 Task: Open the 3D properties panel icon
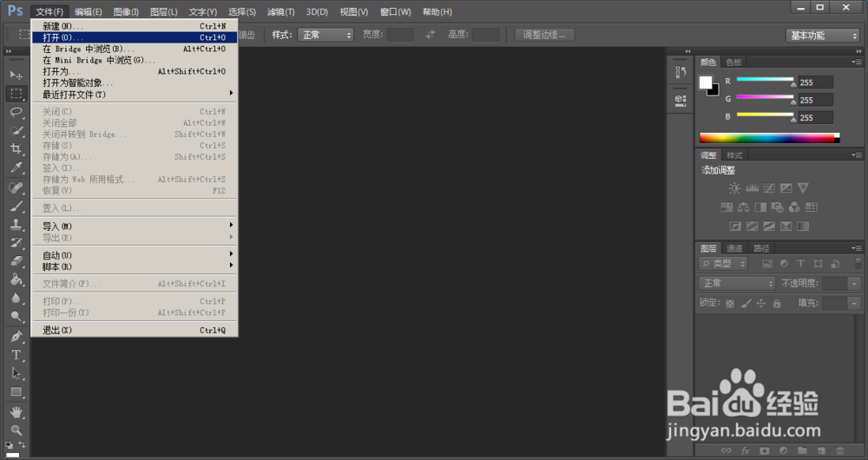[x=681, y=100]
